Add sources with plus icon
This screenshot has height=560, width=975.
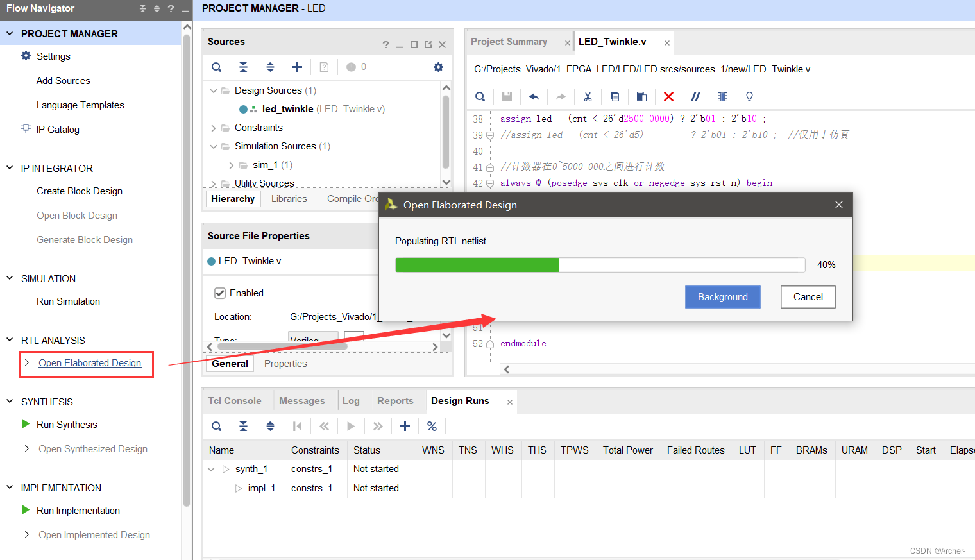pos(297,67)
